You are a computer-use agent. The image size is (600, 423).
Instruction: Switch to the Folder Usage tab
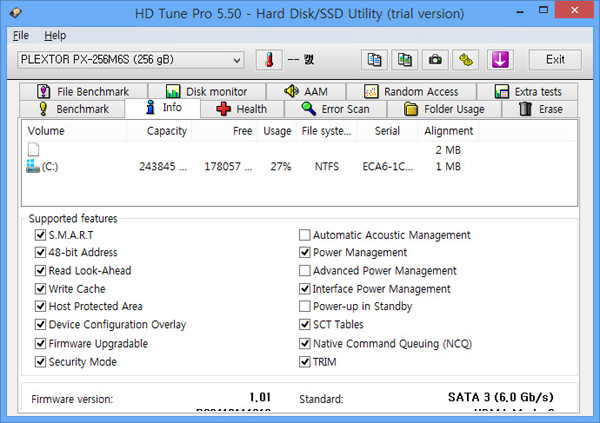pos(444,109)
